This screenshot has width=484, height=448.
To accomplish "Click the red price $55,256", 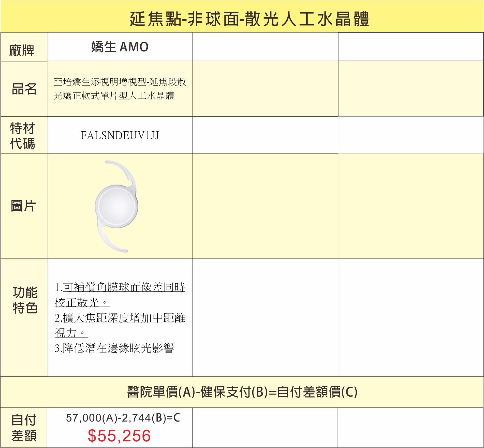I will pyautogui.click(x=119, y=436).
